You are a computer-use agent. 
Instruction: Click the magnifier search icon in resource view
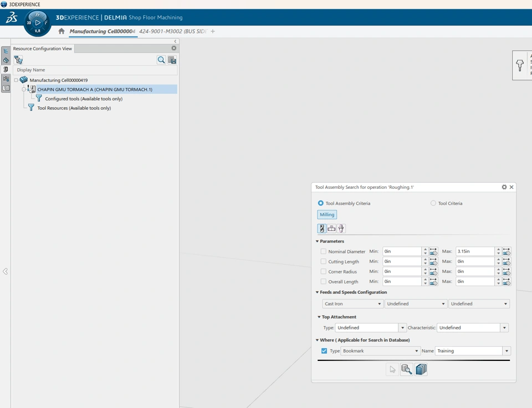pos(161,60)
